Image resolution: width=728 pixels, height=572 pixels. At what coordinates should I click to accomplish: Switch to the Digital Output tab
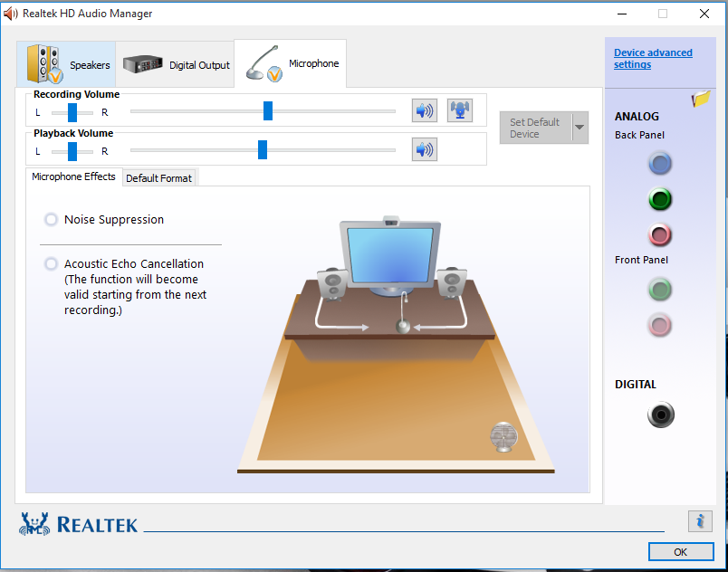click(x=175, y=64)
